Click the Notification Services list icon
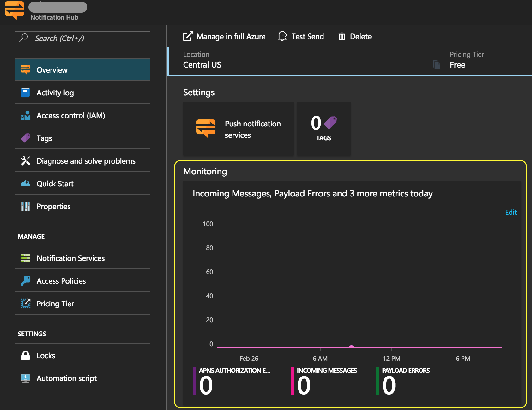Image resolution: width=532 pixels, height=410 pixels. point(26,258)
